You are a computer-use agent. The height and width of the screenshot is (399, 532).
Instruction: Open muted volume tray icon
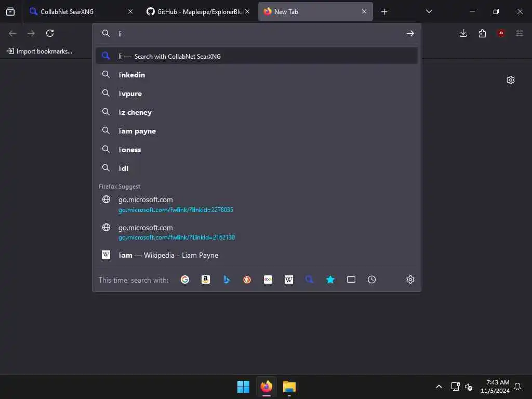tap(469, 387)
